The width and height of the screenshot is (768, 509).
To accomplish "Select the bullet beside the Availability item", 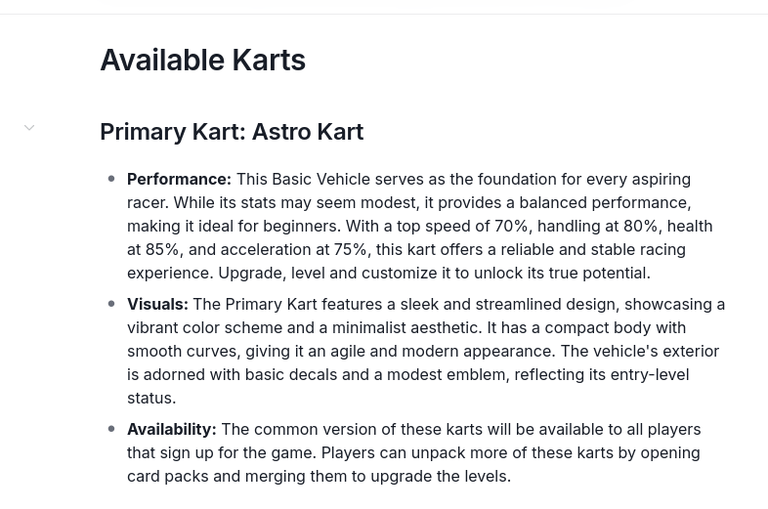I will click(112, 429).
